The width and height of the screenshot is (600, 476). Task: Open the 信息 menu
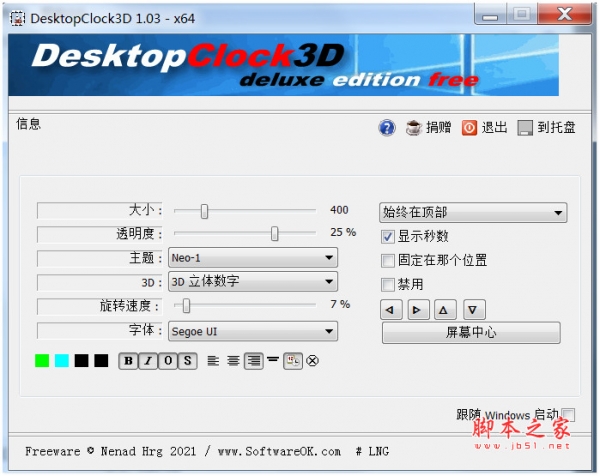28,124
